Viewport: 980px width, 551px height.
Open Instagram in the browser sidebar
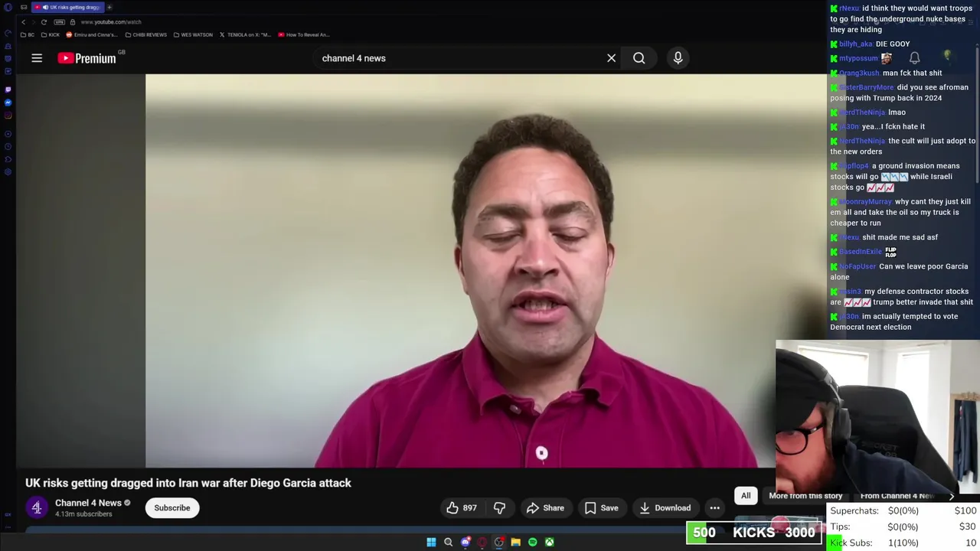click(8, 116)
